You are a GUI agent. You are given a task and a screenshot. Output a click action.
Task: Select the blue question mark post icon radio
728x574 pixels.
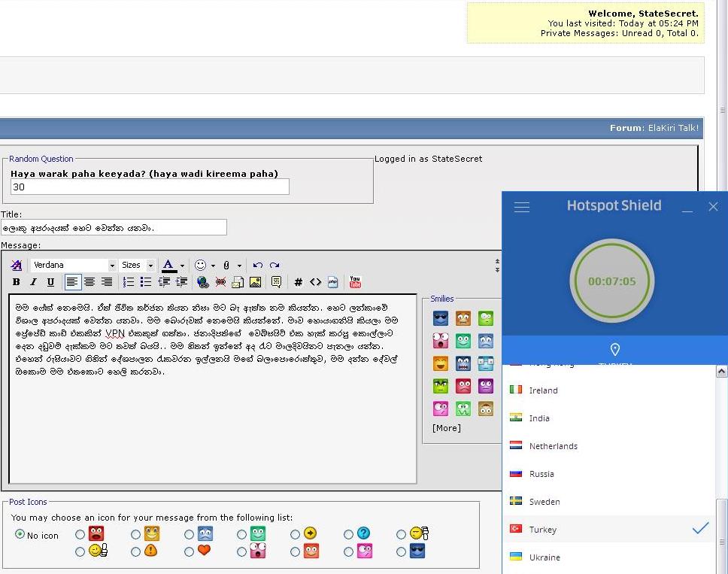tap(348, 535)
